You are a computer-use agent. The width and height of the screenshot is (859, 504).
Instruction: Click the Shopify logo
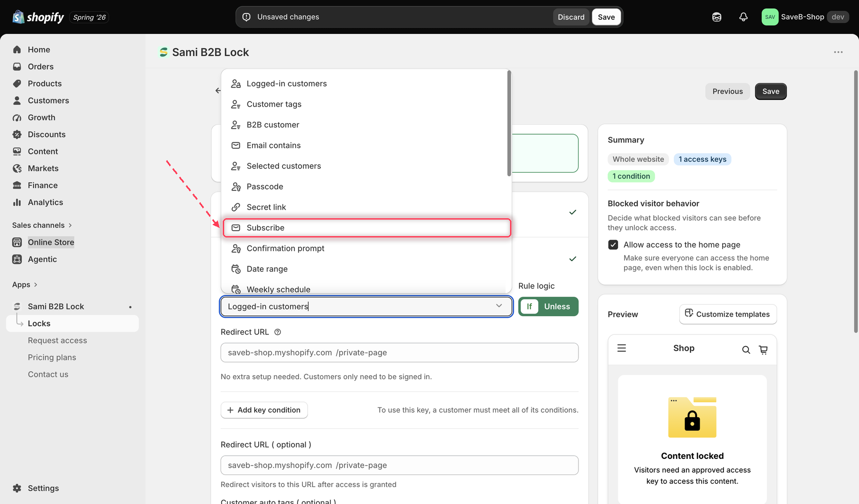click(x=38, y=17)
